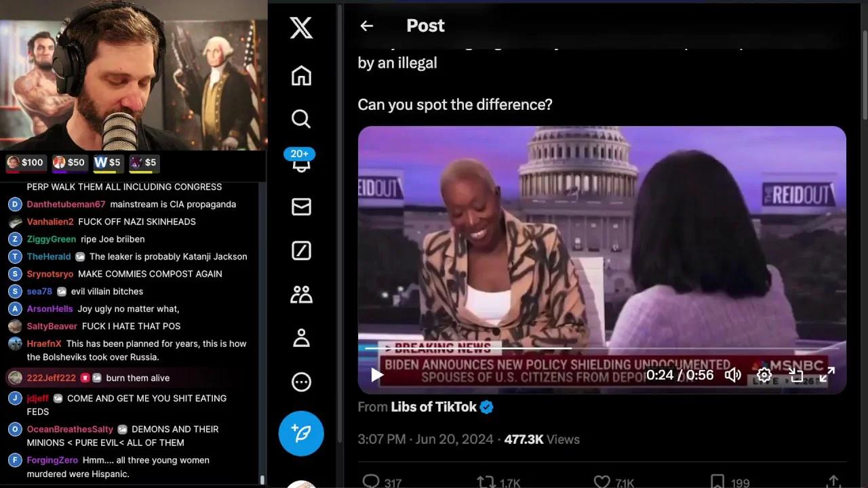Open the Libs of TikTok source link
Viewport: 868px width, 488px height.
coord(434,407)
